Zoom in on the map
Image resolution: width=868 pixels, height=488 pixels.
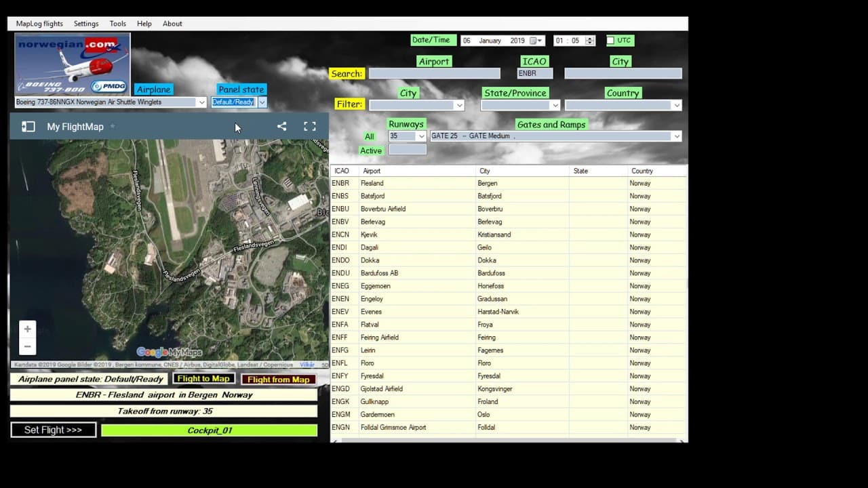[x=27, y=329]
